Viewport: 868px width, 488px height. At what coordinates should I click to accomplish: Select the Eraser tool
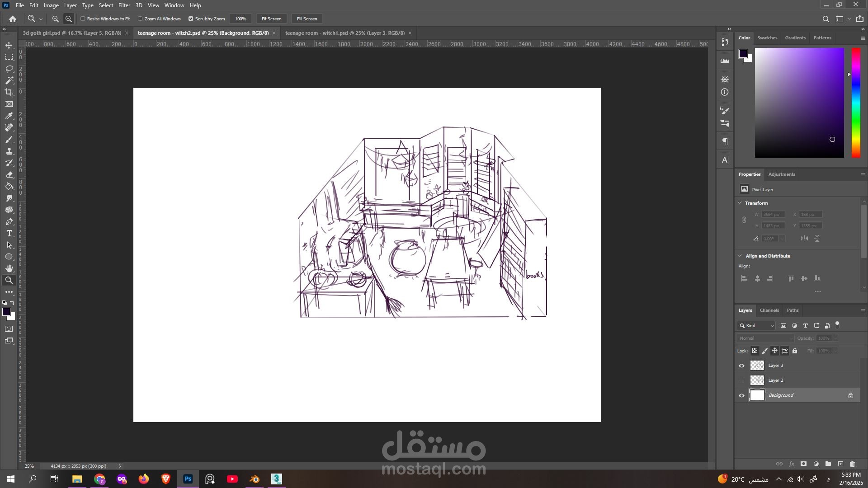pos(9,175)
